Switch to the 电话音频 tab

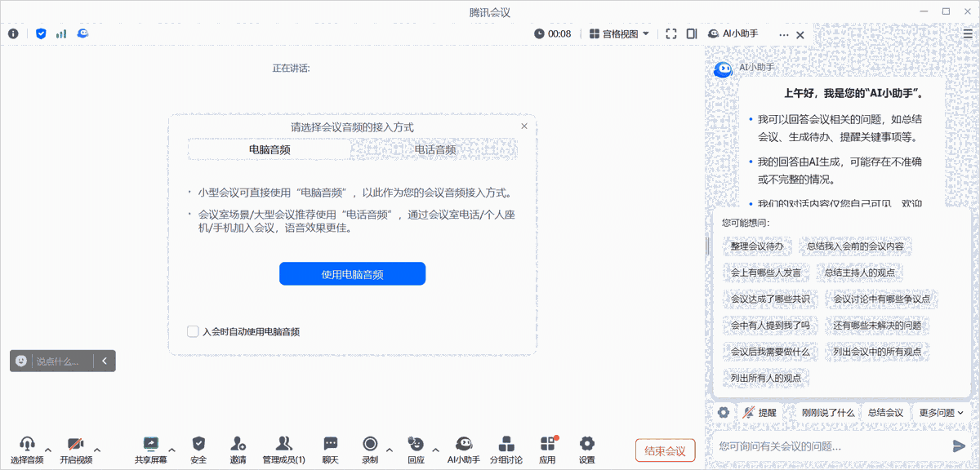tap(437, 150)
